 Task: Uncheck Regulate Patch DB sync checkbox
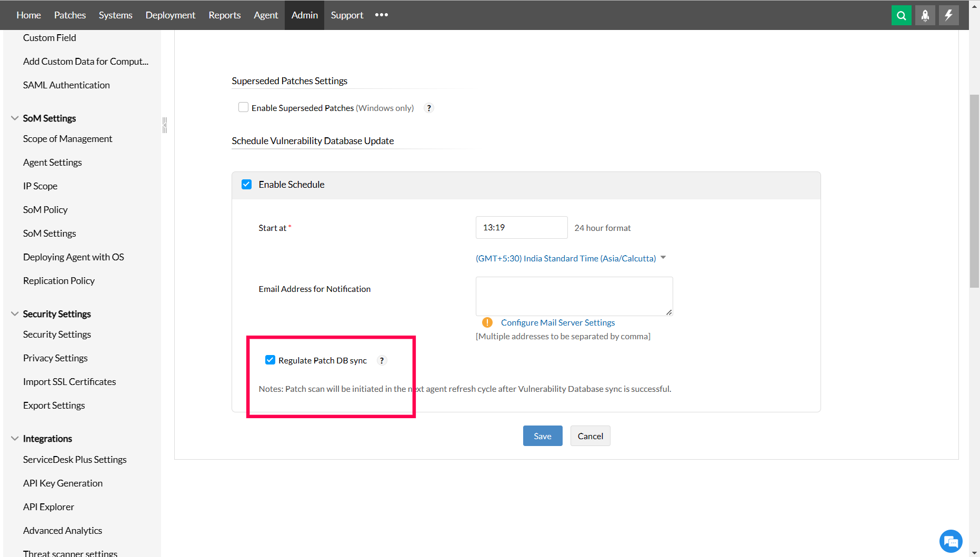pos(270,360)
